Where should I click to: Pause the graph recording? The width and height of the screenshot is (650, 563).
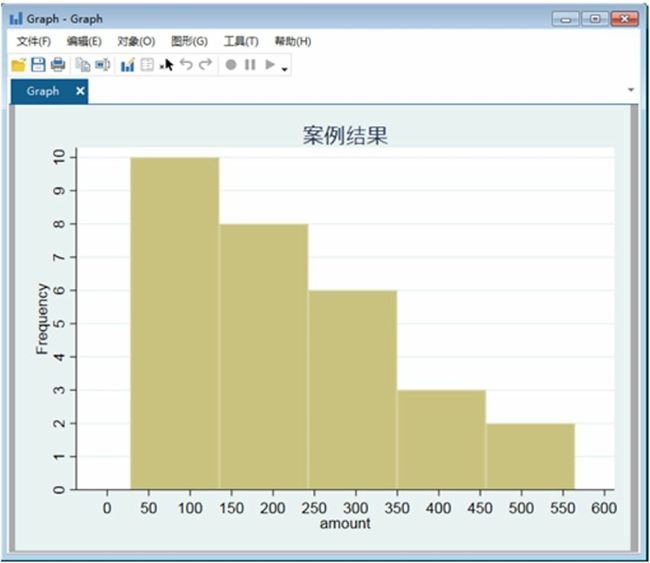[250, 65]
